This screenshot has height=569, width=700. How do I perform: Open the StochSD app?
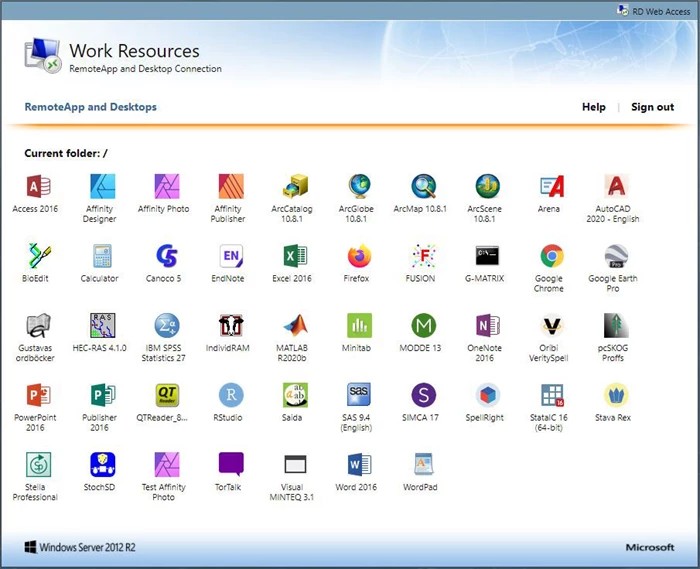coord(103,465)
